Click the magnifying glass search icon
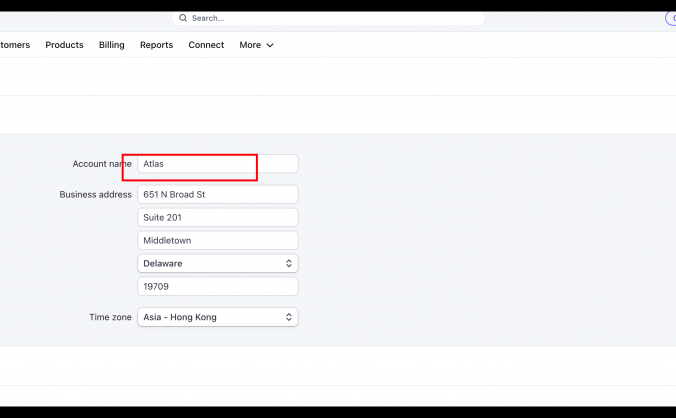This screenshot has height=418, width=676. [183, 18]
